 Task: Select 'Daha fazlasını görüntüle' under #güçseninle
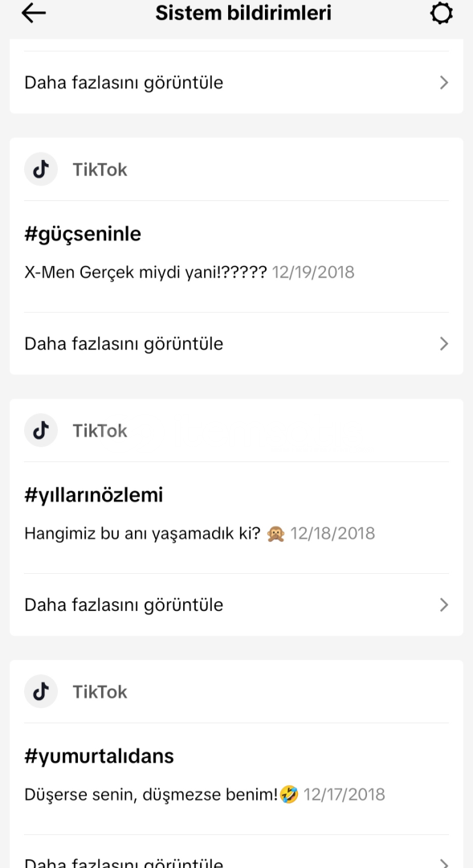124,344
